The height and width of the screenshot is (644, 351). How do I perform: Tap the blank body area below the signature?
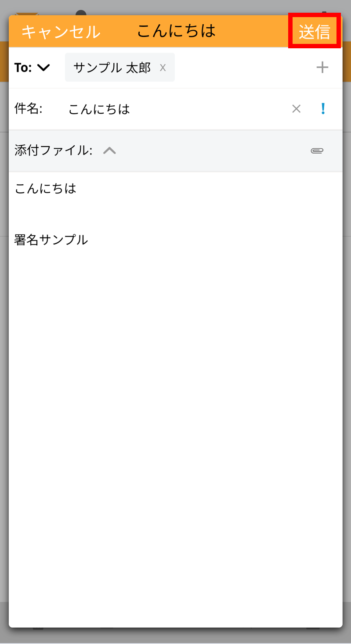pos(176,435)
